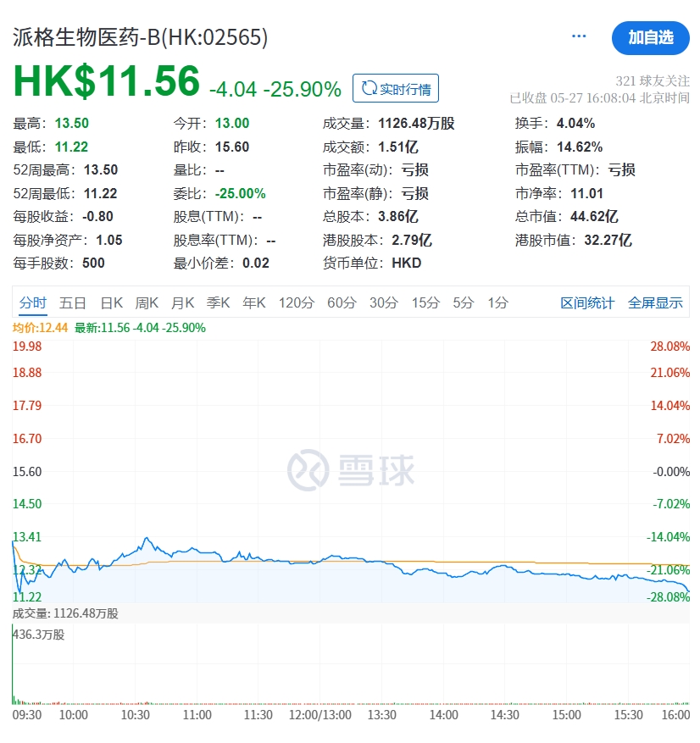Click the 最高 value 13.50
The height and width of the screenshot is (743, 700).
71,123
